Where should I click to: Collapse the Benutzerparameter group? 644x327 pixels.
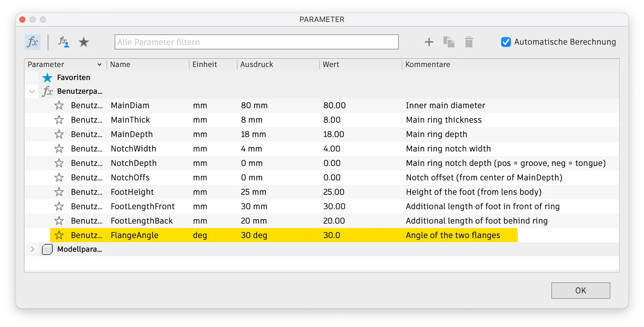(x=32, y=91)
